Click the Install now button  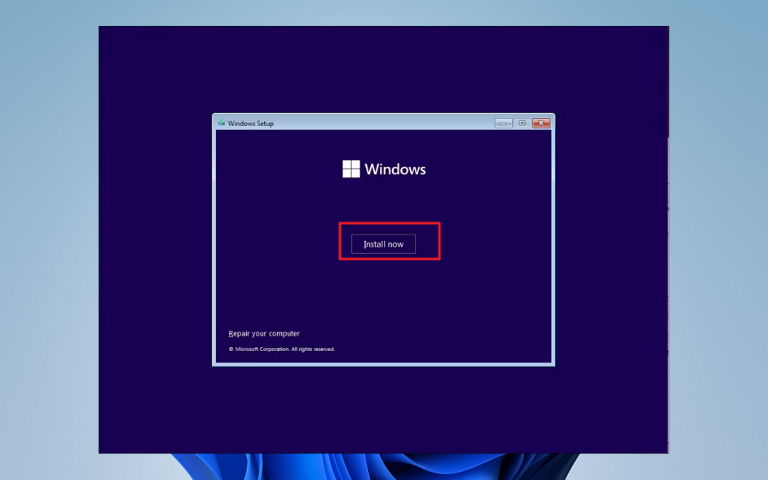[x=383, y=244]
